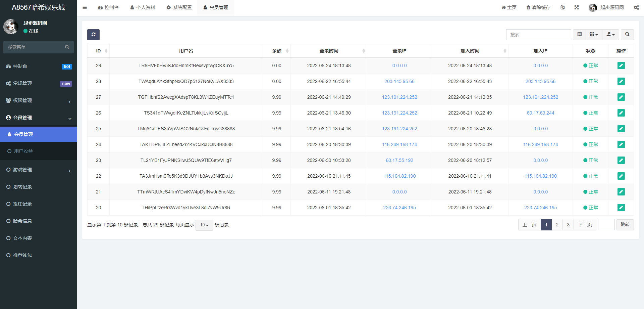Switch to the 系统配置 tab
Image resolution: width=644 pixels, height=309 pixels.
click(x=179, y=7)
